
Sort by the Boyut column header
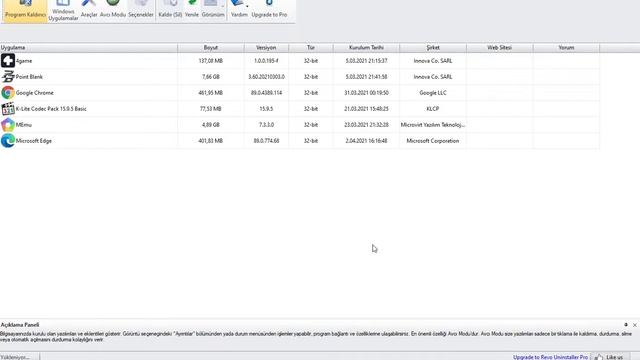(x=211, y=48)
